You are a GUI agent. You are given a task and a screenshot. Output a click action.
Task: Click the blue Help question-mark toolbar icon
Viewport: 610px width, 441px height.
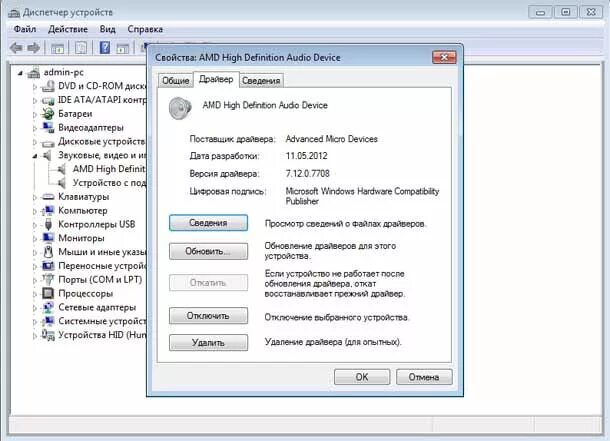click(x=105, y=48)
